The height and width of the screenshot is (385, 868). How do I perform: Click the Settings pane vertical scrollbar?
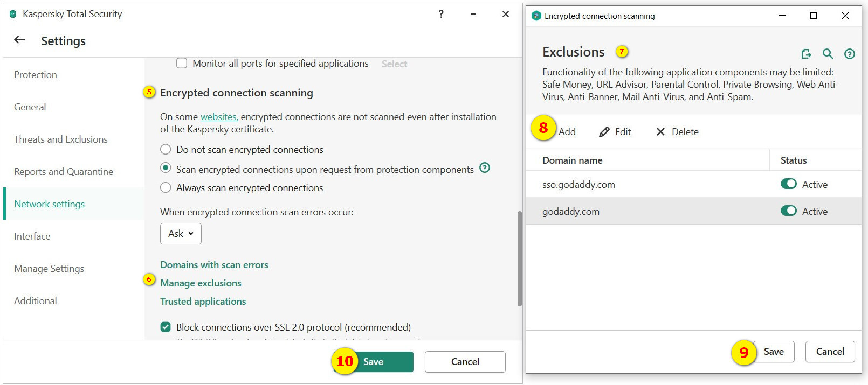[519, 258]
